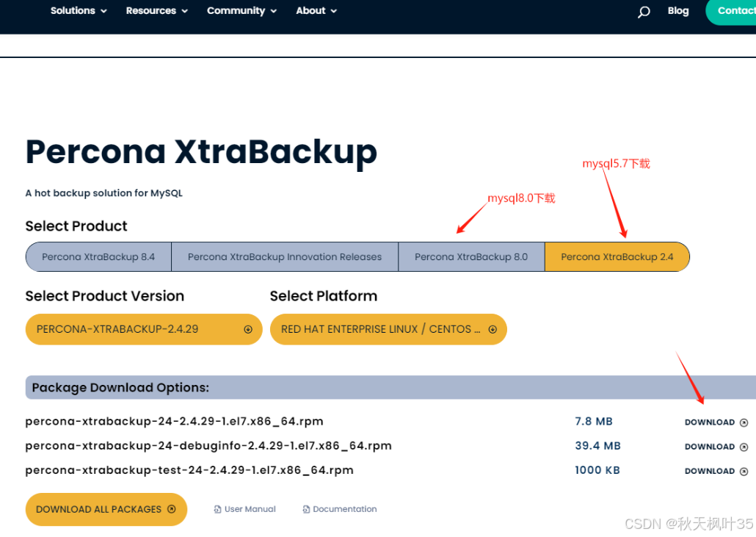Click the Select Platform heading
Viewport: 756px width, 537px height.
(324, 296)
